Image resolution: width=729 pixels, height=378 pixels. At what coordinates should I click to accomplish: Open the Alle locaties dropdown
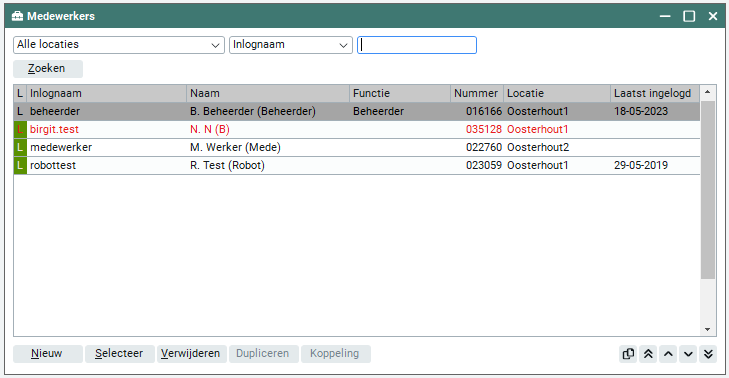(x=119, y=45)
